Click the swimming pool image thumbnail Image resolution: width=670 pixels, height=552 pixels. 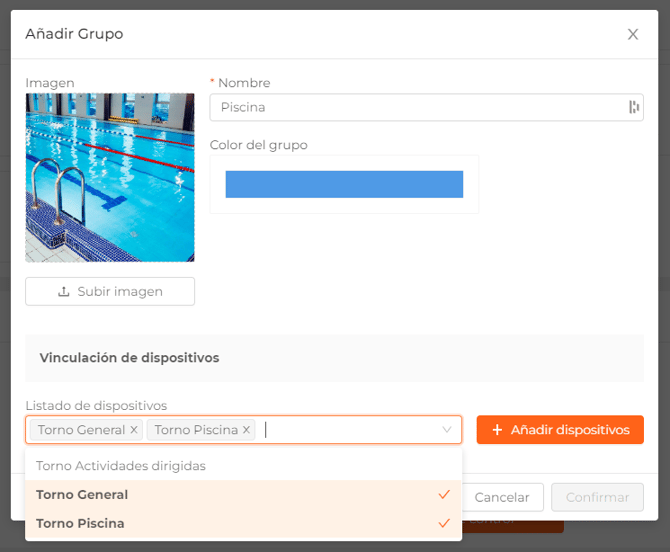pyautogui.click(x=110, y=177)
